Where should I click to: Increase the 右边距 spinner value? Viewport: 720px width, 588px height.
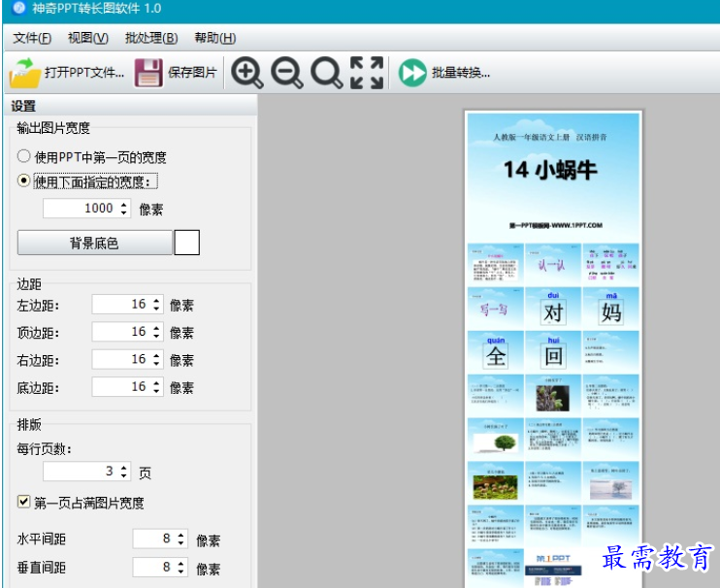[x=156, y=355]
